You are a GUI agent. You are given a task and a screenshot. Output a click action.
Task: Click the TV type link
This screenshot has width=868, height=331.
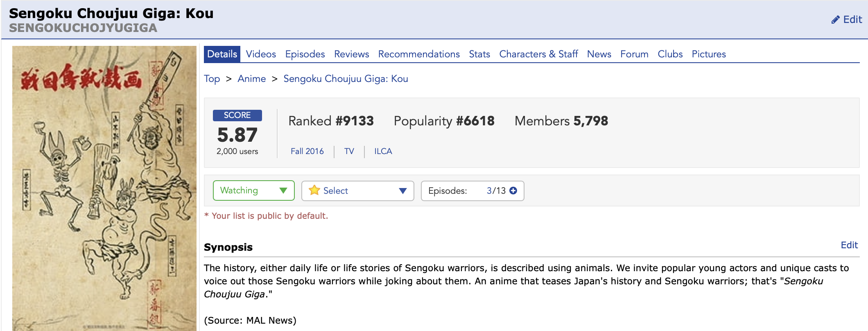349,151
